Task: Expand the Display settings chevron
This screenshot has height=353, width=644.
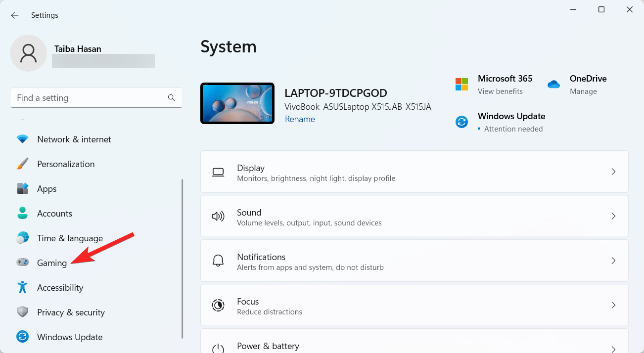Action: tap(613, 172)
